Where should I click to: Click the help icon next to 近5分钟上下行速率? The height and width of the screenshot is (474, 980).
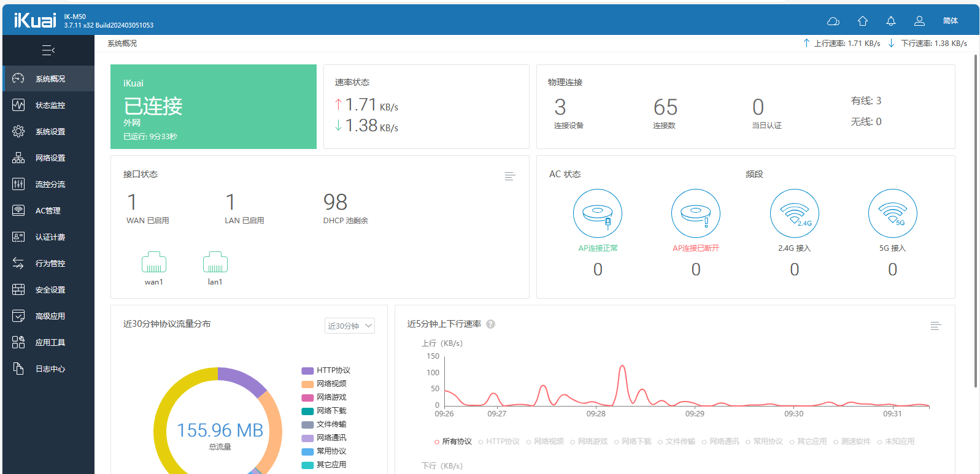491,324
